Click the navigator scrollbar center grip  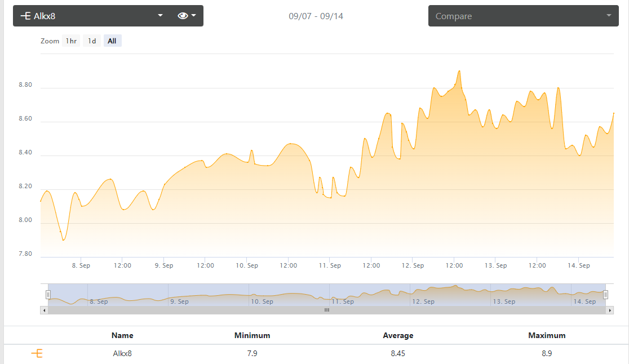click(327, 310)
